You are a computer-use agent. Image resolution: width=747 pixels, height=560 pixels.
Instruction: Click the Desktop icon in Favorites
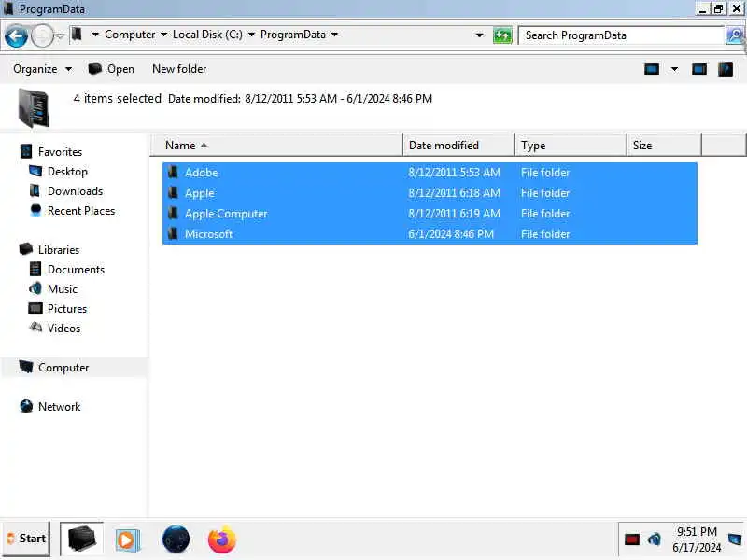[x=35, y=171]
